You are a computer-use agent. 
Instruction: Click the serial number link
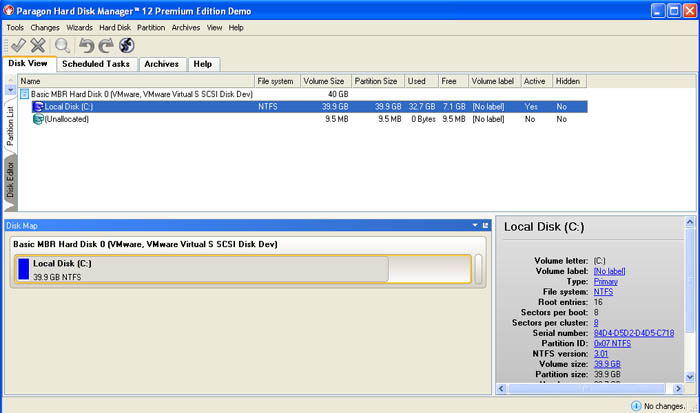(634, 333)
